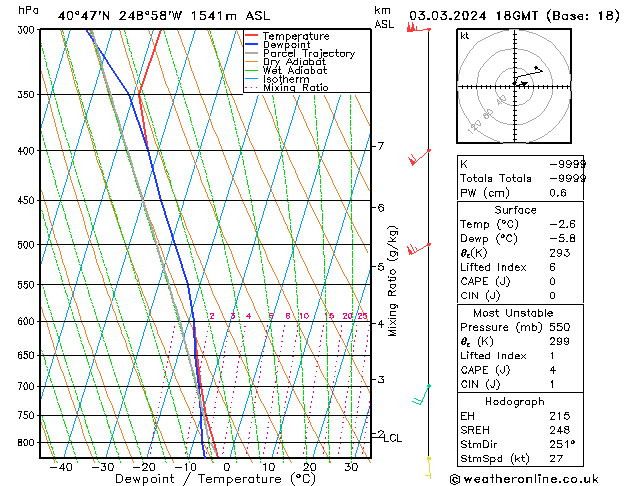Select the Temperature legend entry
The width and height of the screenshot is (629, 486).
(x=296, y=36)
